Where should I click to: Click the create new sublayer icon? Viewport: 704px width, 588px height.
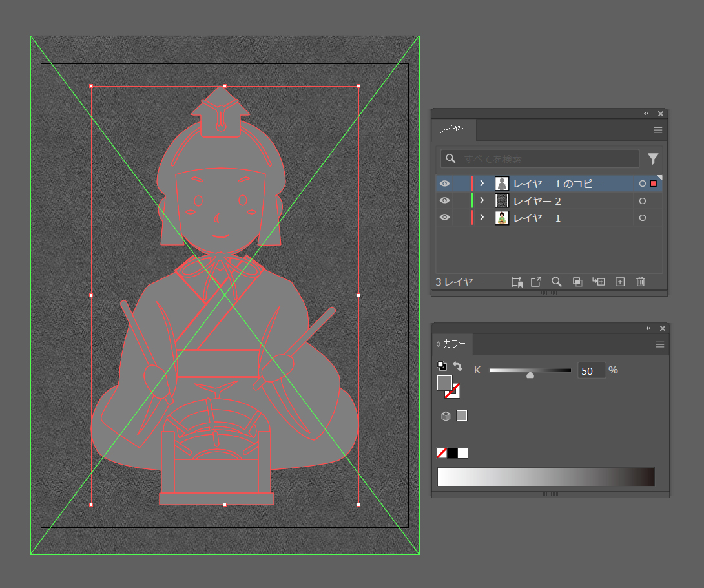click(x=598, y=282)
